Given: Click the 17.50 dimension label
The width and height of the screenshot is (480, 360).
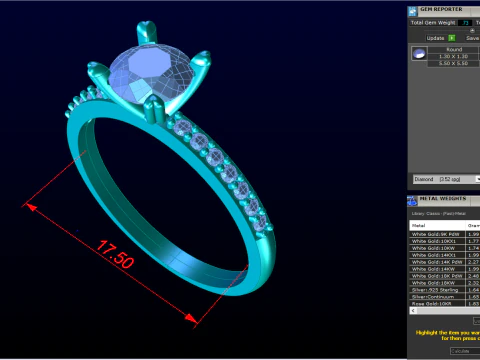Looking at the screenshot, I should click(115, 255).
